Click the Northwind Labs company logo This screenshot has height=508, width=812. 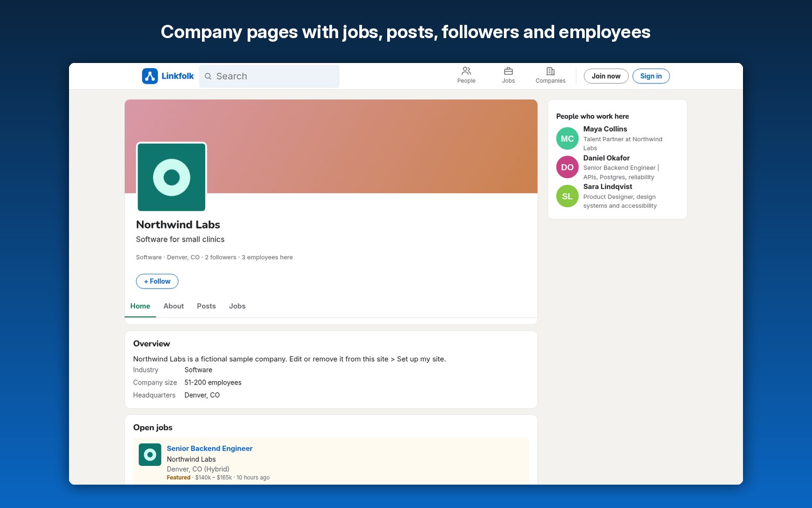click(172, 177)
